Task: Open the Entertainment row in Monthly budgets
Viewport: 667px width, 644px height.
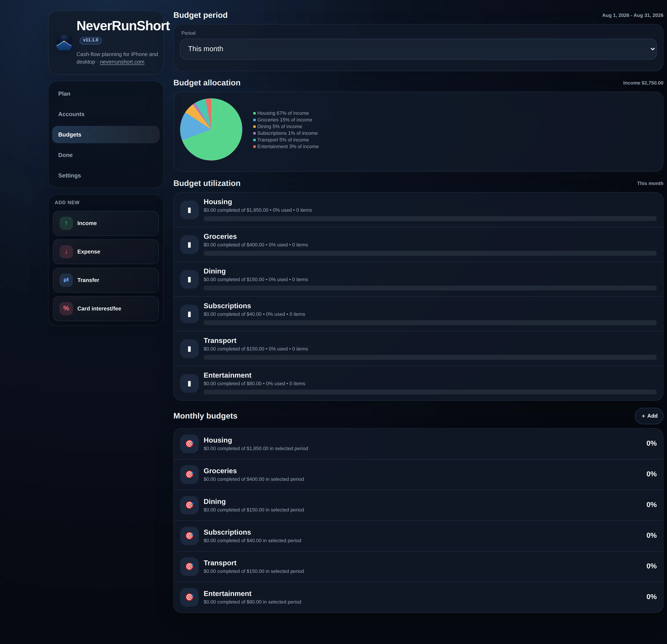Action: point(418,597)
